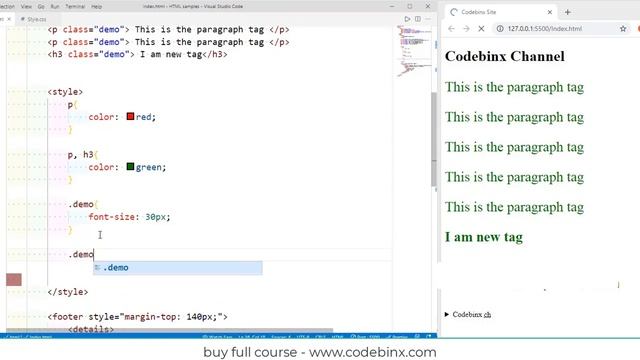Viewport: 640px width, 360px height.
Task: Click the Split Editor icon
Action: pyautogui.click(x=418, y=19)
